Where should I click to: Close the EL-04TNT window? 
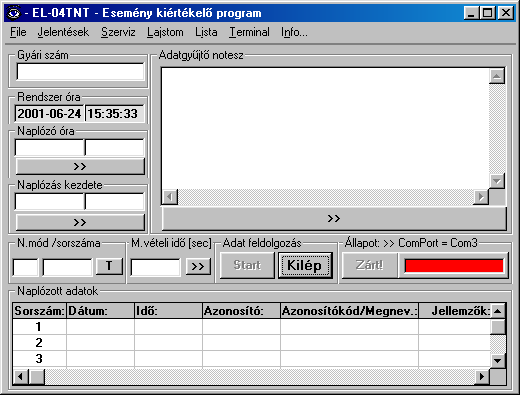tap(506, 13)
